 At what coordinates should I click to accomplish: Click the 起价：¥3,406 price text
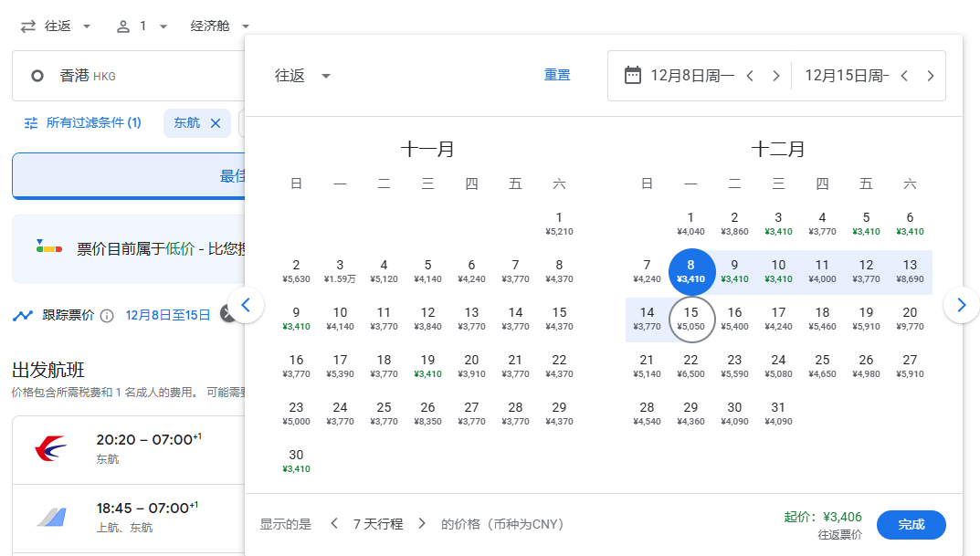[823, 517]
